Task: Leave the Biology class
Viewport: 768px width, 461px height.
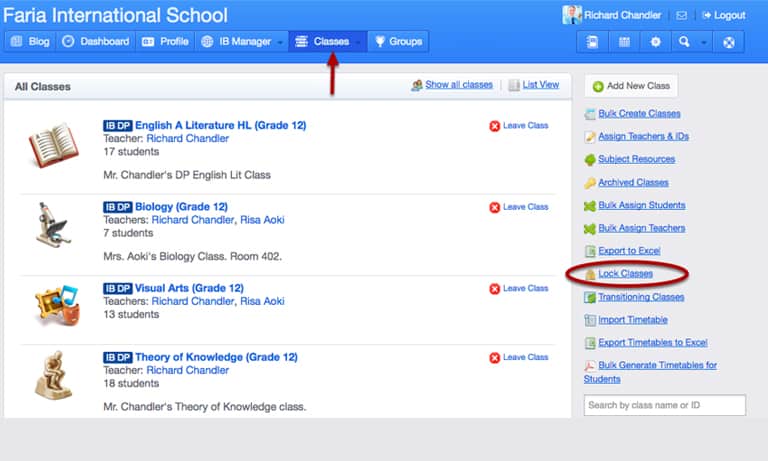Action: pos(519,207)
